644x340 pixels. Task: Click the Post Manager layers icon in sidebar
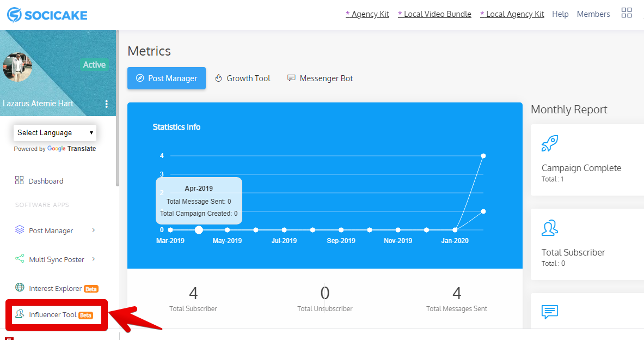coord(19,229)
